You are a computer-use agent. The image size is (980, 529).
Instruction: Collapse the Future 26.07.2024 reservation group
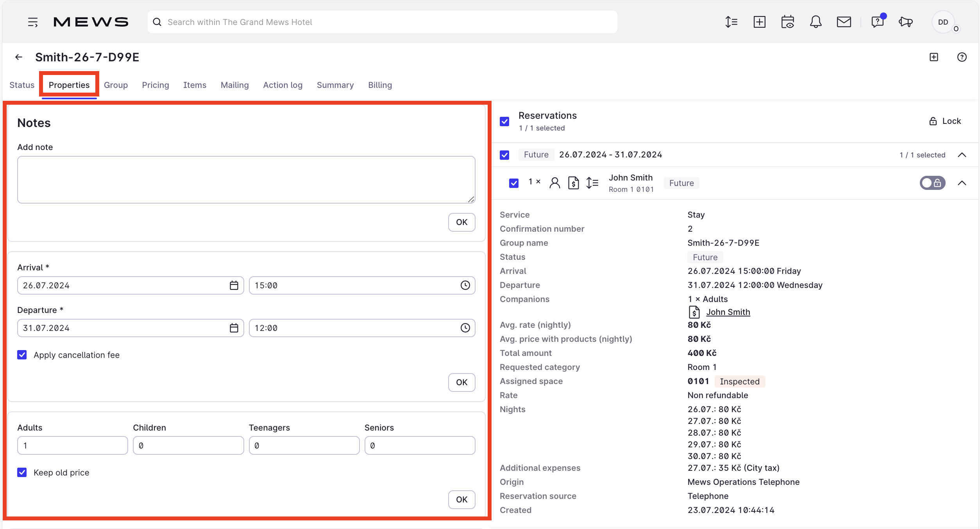(962, 155)
